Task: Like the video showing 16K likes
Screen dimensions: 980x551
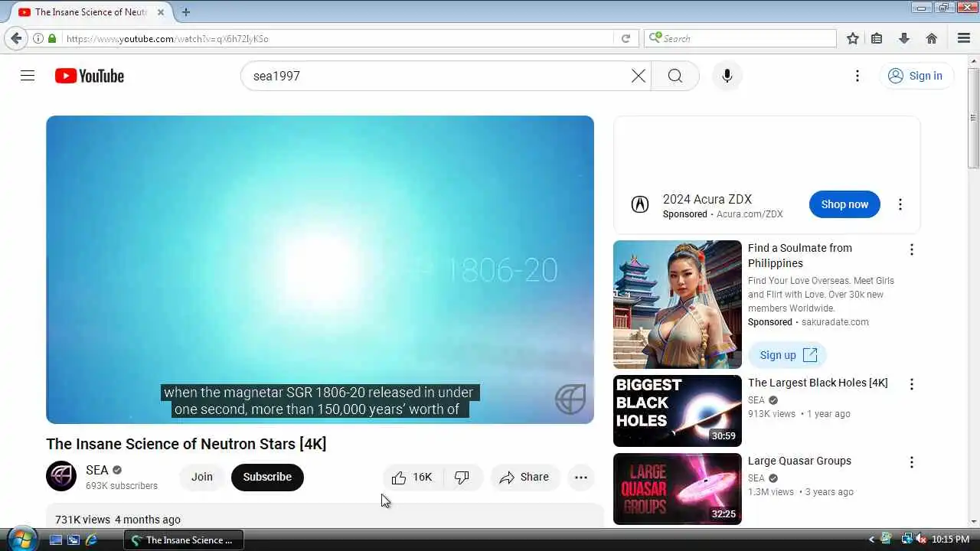Action: 412,477
